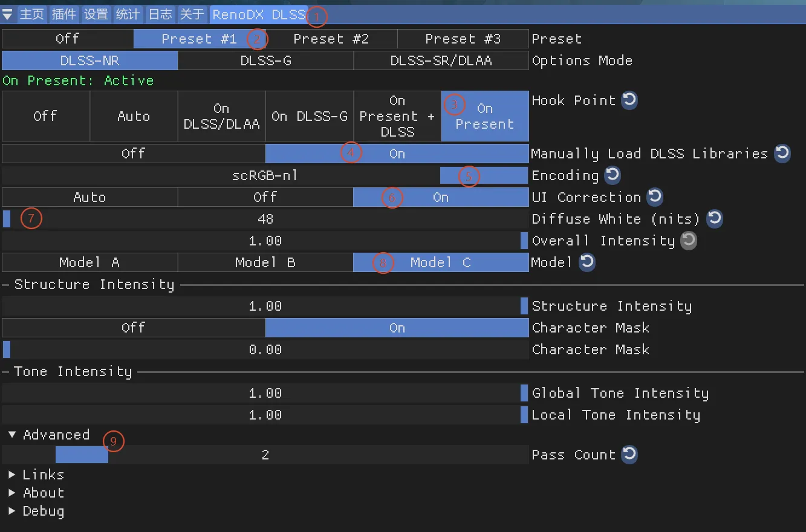Turn Manually Load DLSS Libraries On
806x532 pixels.
[x=397, y=154]
